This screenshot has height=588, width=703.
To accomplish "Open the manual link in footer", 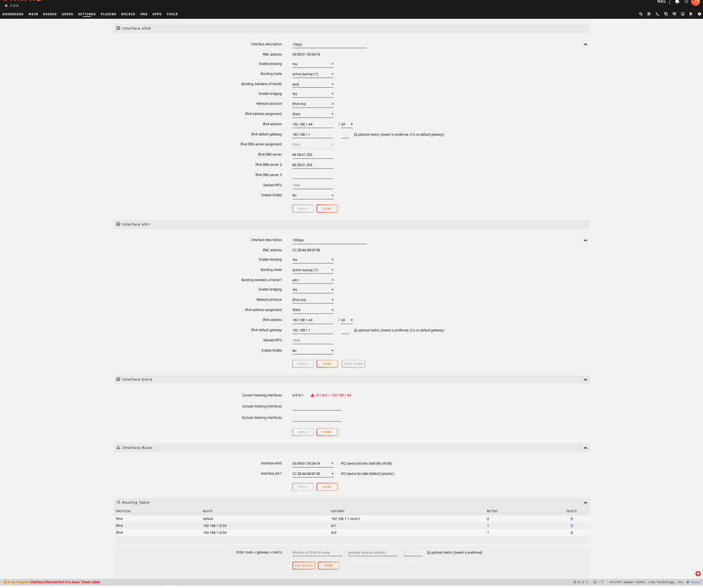I will [x=695, y=582].
